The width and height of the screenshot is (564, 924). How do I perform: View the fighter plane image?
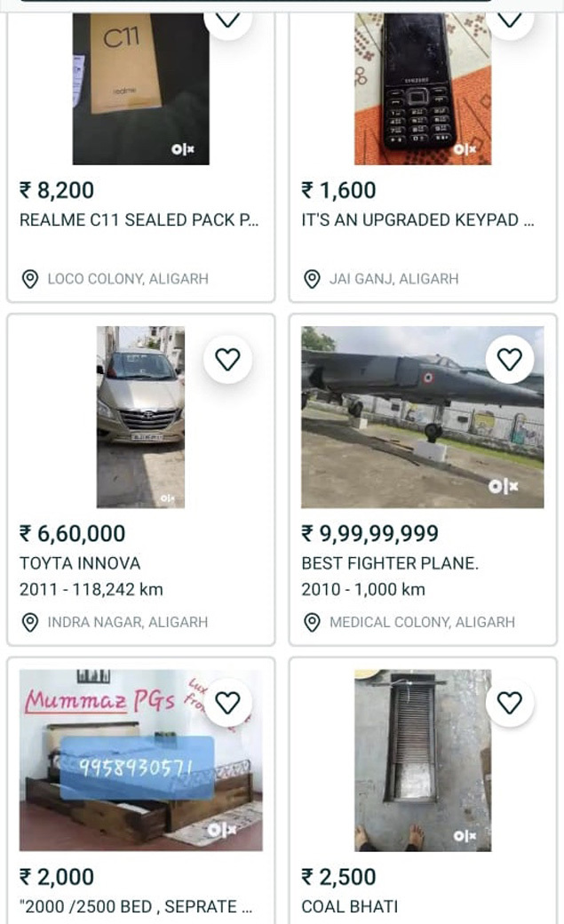[422, 418]
